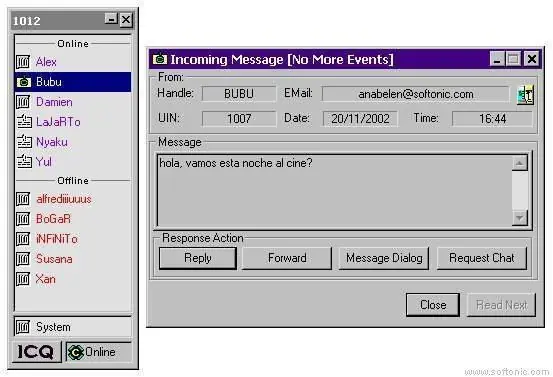This screenshot has width=553, height=377.
Task: Click the status icon next to Damien
Action: point(23,102)
